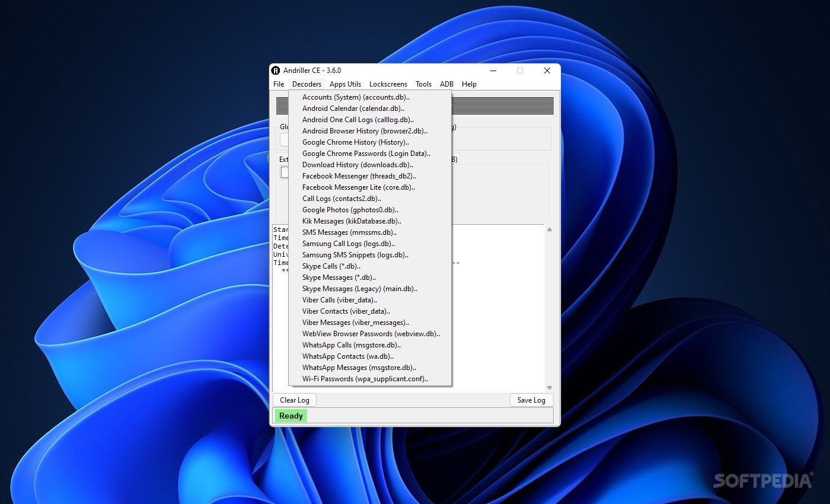Open the File menu

(x=279, y=84)
